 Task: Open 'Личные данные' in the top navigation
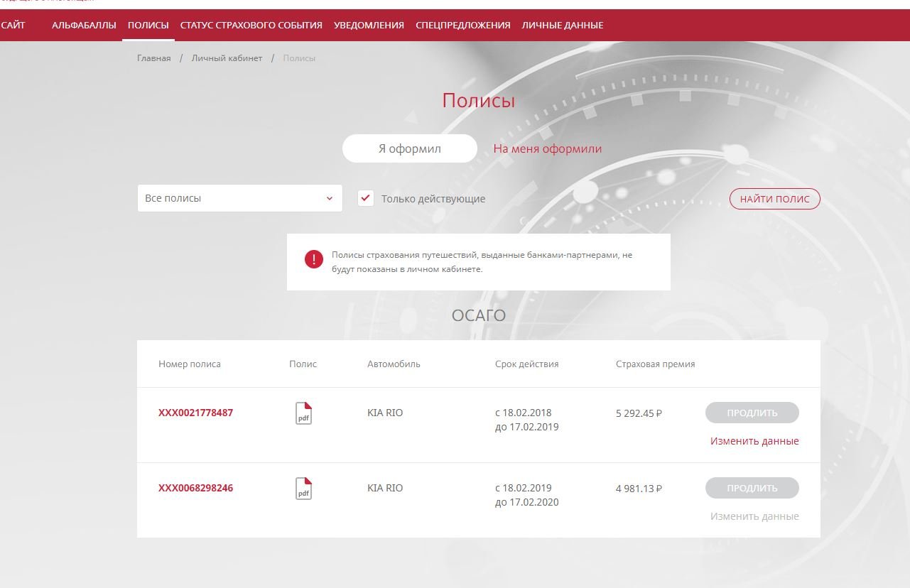tap(562, 26)
